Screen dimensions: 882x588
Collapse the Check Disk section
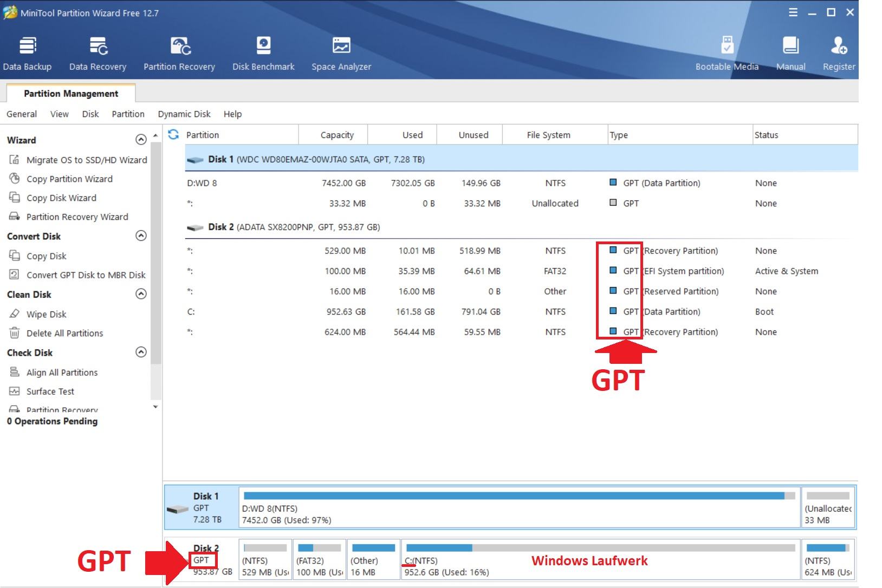click(141, 352)
